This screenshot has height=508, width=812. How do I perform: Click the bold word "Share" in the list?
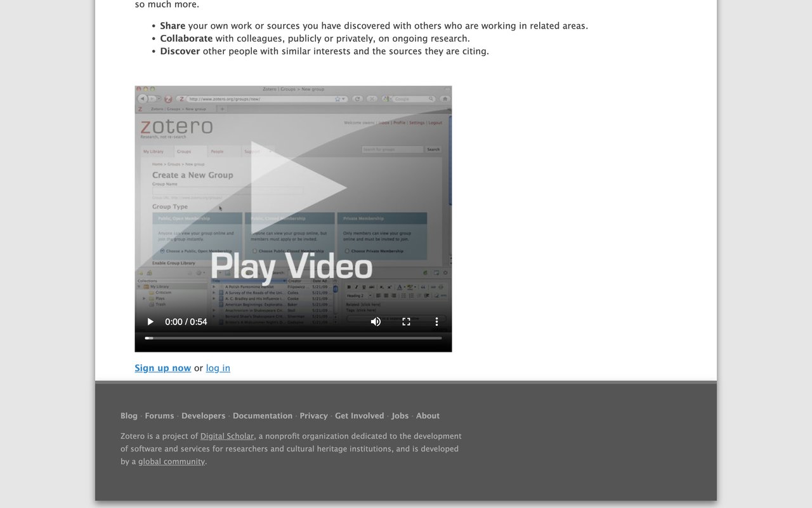coord(173,26)
